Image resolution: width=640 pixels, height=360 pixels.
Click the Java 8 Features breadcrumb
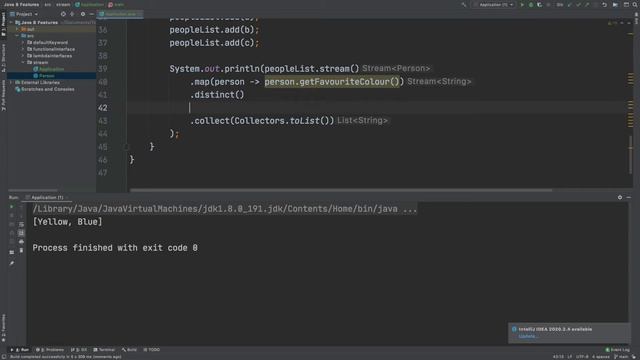[21, 4]
